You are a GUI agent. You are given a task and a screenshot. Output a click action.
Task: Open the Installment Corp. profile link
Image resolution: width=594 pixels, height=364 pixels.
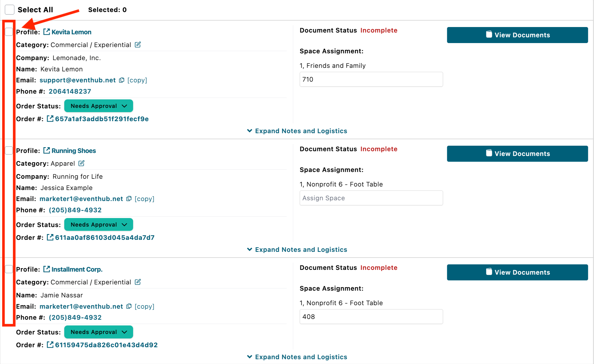click(77, 269)
